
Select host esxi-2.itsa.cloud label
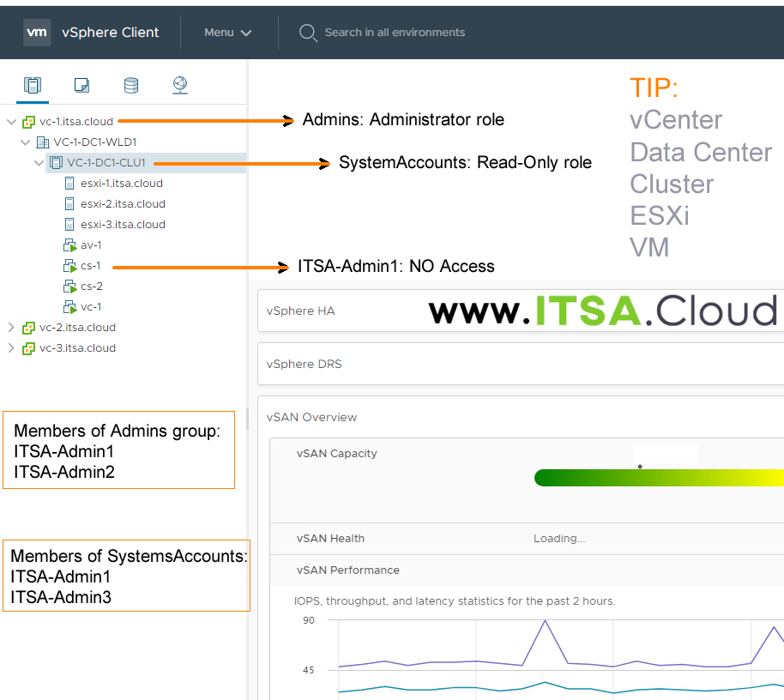pos(123,204)
